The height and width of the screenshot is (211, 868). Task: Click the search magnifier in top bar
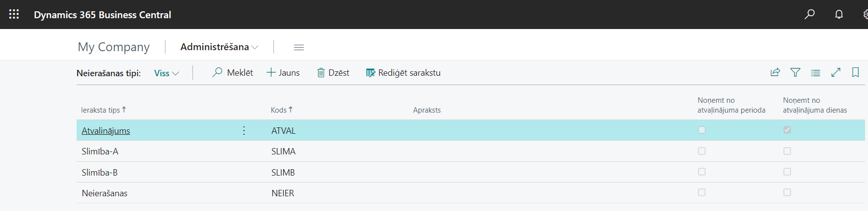point(810,14)
